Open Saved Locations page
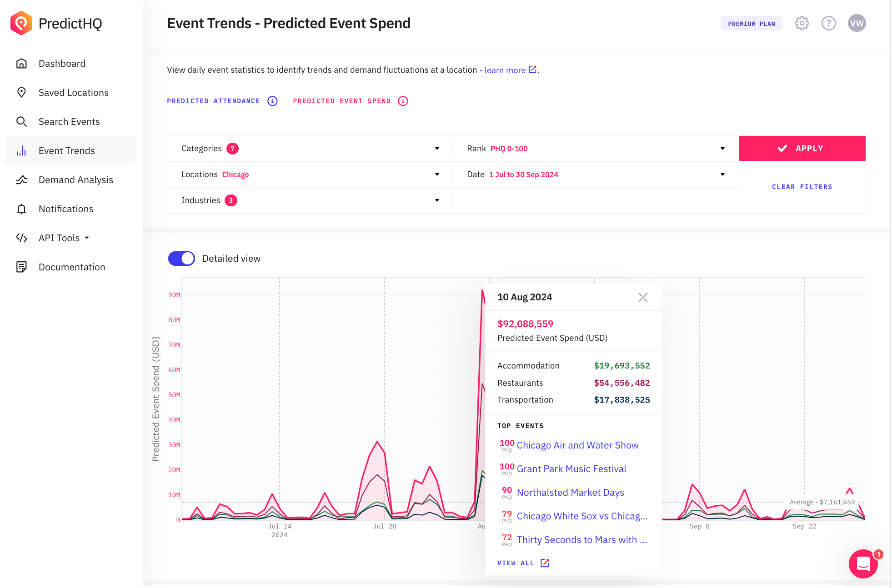 coord(73,93)
